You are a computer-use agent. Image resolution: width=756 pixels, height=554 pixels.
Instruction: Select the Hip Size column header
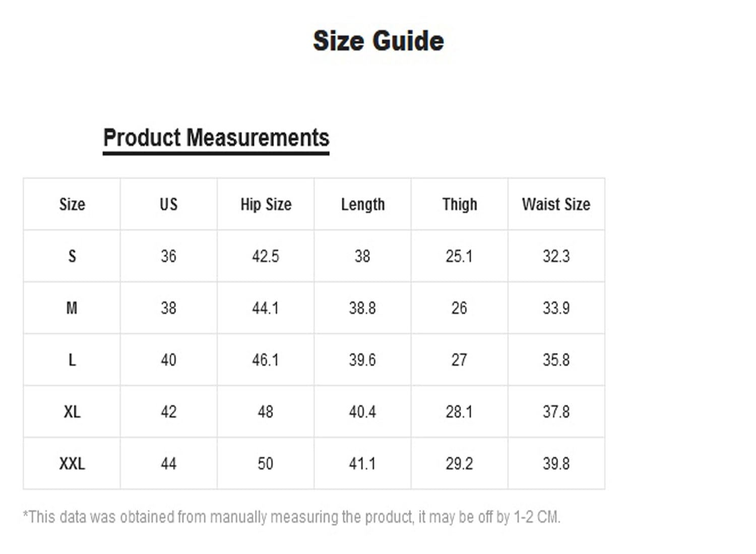[266, 204]
